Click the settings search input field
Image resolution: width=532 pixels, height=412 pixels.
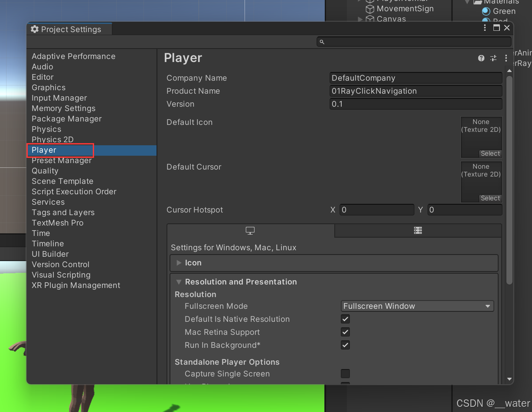click(x=414, y=42)
